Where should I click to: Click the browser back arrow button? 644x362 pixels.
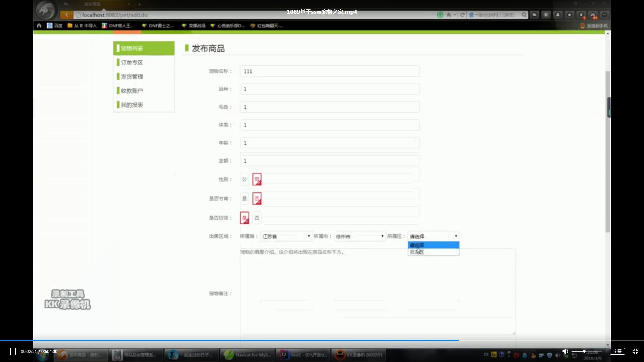67,15
